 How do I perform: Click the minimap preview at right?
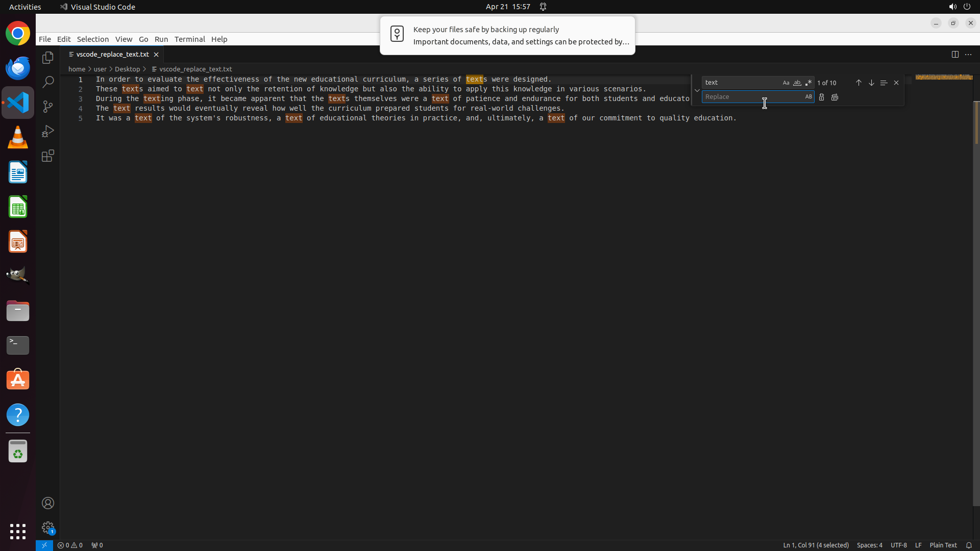coord(944,78)
